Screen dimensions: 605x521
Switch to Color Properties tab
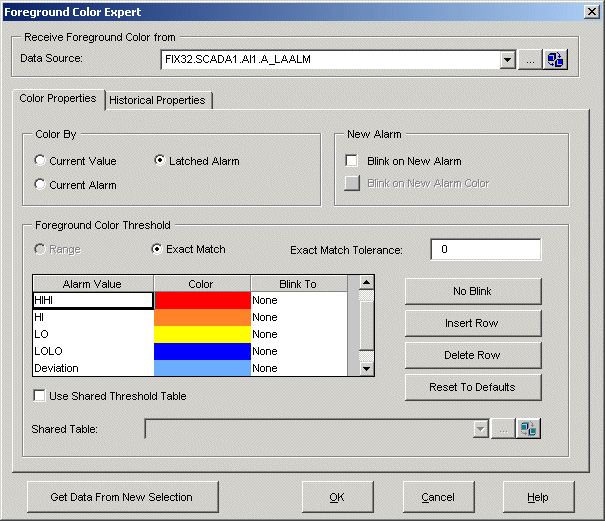pos(58,99)
